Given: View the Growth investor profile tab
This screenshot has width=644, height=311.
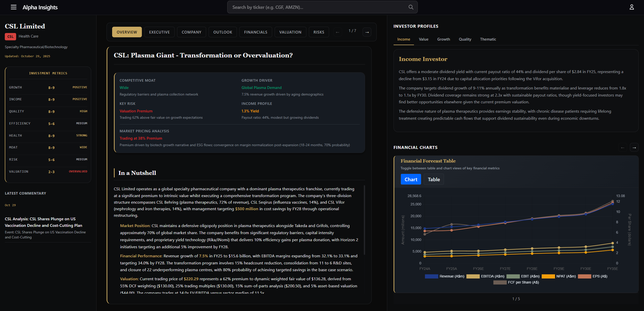Looking at the screenshot, I should [443, 39].
